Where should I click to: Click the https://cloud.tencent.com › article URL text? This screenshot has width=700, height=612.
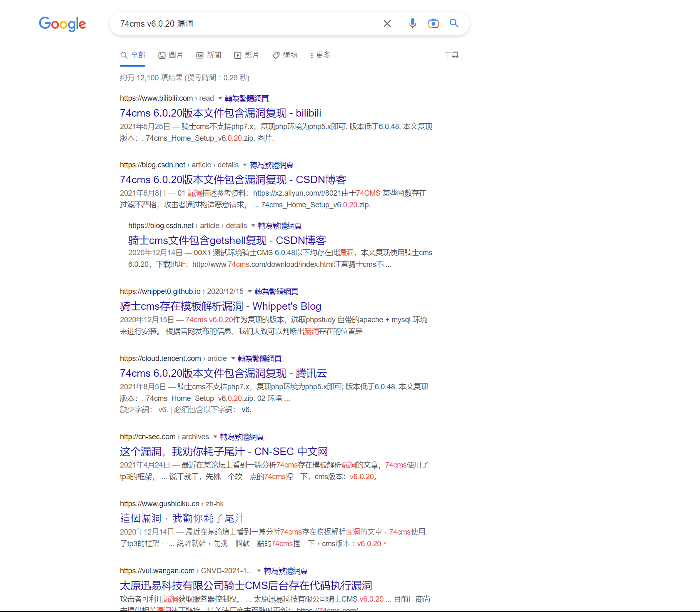point(174,358)
